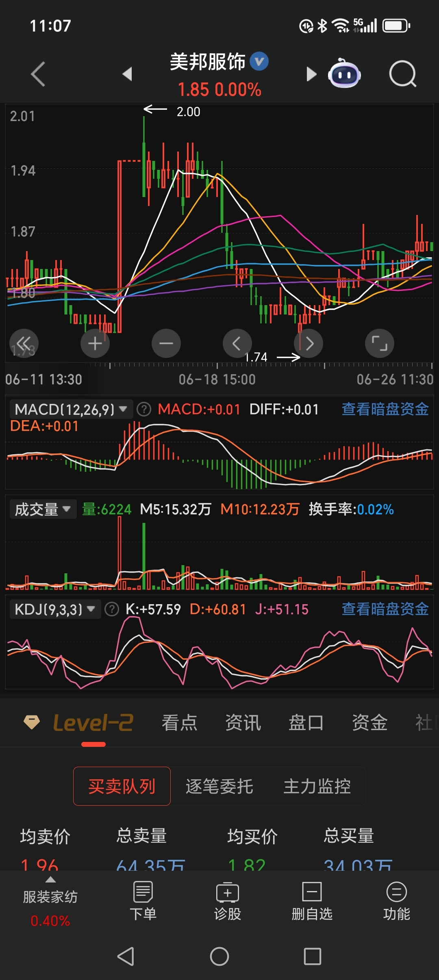The width and height of the screenshot is (439, 980).
Task: Jump to chart start with double-chevron
Action: tap(24, 343)
